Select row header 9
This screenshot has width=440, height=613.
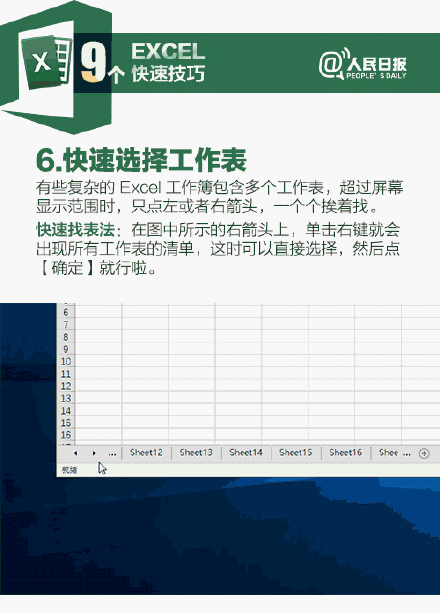pos(66,349)
